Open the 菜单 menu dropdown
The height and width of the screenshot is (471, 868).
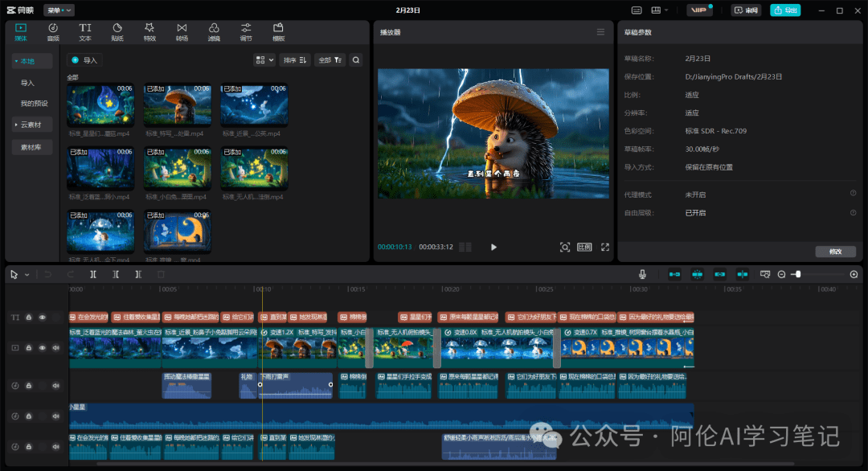pos(59,10)
